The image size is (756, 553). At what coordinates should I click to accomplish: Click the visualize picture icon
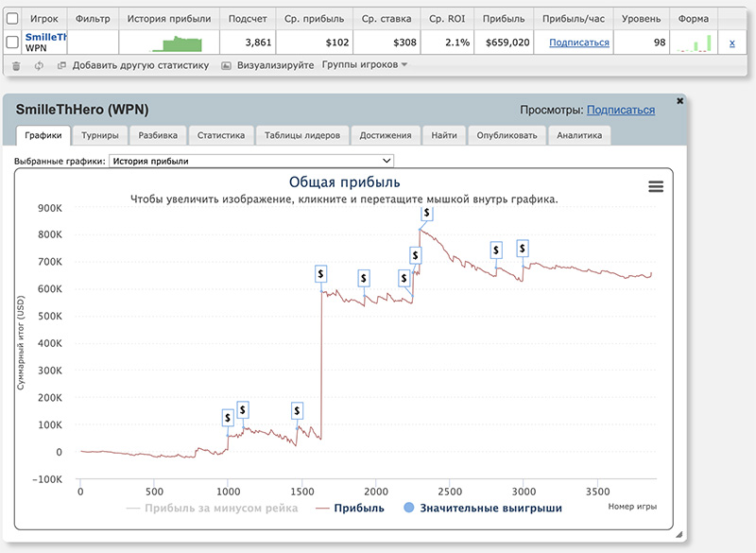coord(227,65)
